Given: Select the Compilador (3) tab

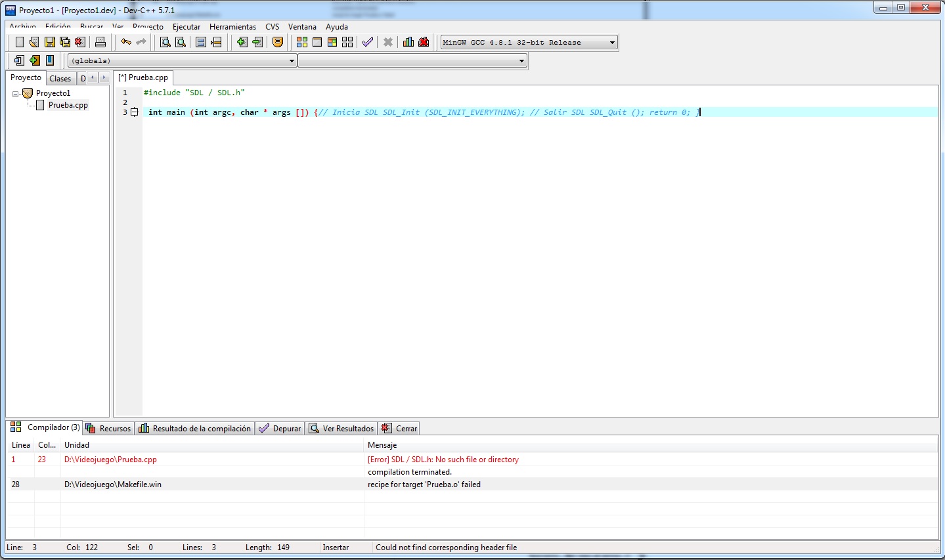Looking at the screenshot, I should [x=45, y=427].
